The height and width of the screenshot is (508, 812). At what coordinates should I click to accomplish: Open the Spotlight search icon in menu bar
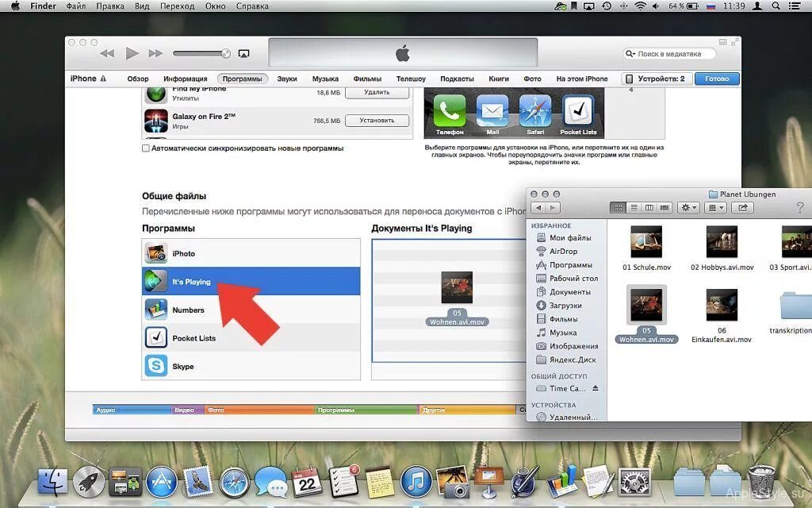(776, 6)
